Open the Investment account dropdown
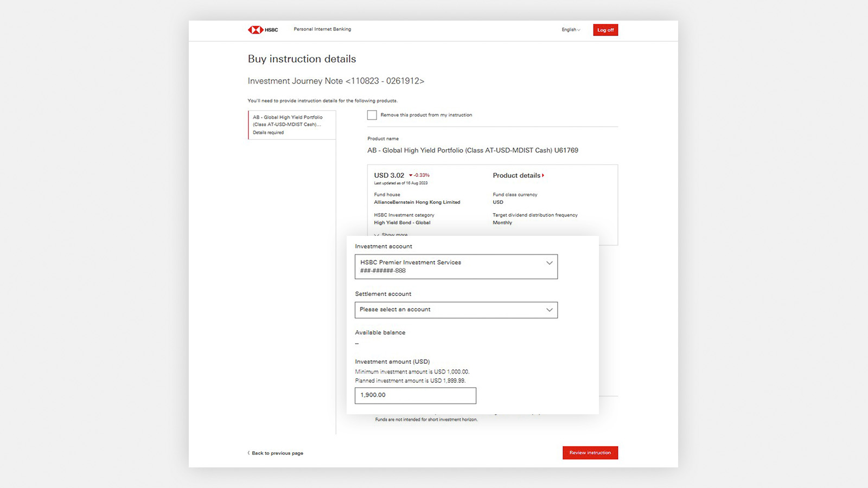The width and height of the screenshot is (868, 488). pos(456,267)
